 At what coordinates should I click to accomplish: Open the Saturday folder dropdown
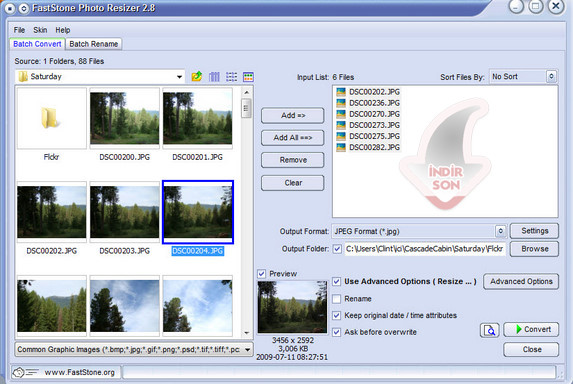(x=179, y=77)
